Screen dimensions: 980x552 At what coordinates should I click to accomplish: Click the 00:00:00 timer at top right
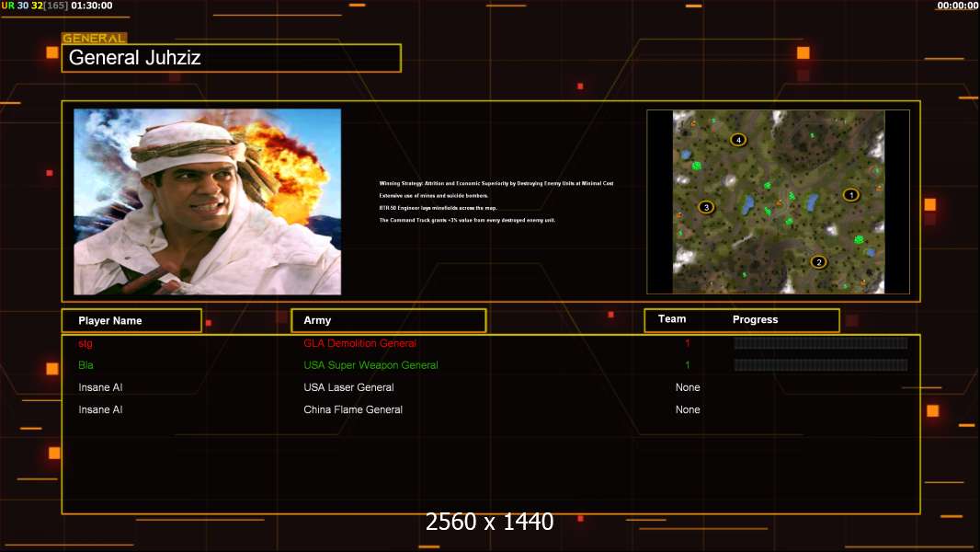[x=957, y=6]
